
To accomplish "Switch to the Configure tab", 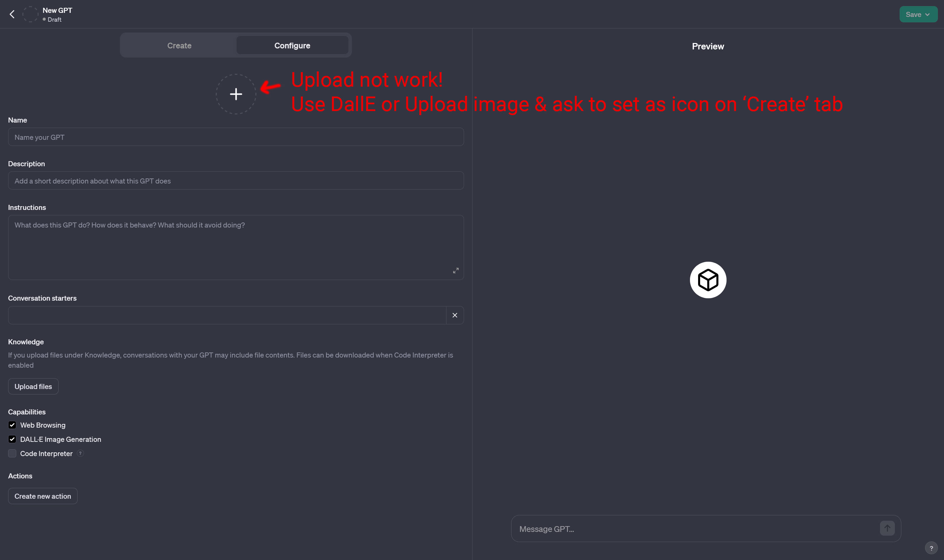I will (x=292, y=45).
